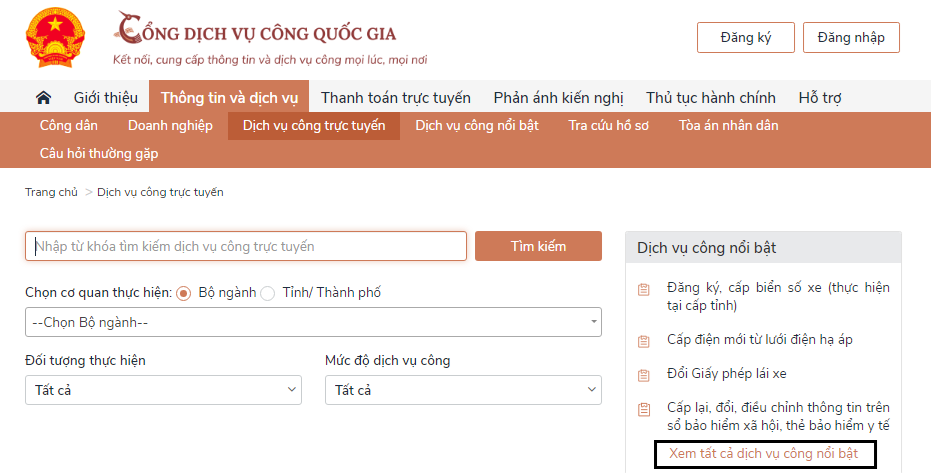Screen dimensions: 931x473
Task: Open Xem tất cả dịch vụ công nổi bật link
Action: tap(764, 454)
